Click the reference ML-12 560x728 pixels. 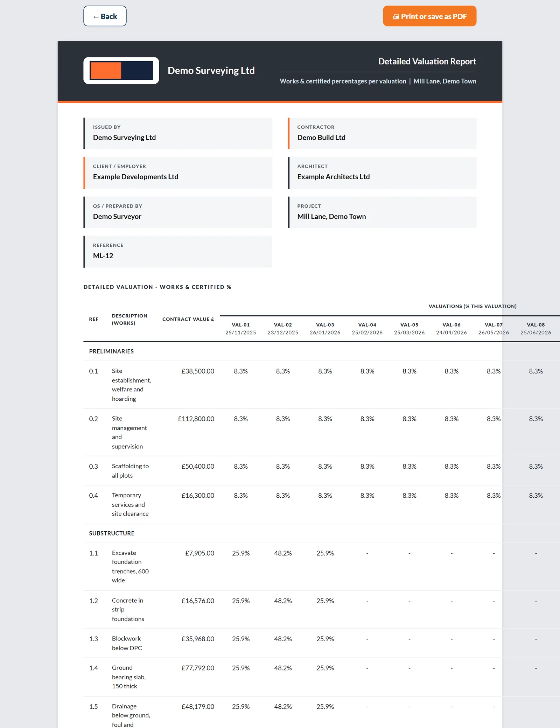coord(103,256)
